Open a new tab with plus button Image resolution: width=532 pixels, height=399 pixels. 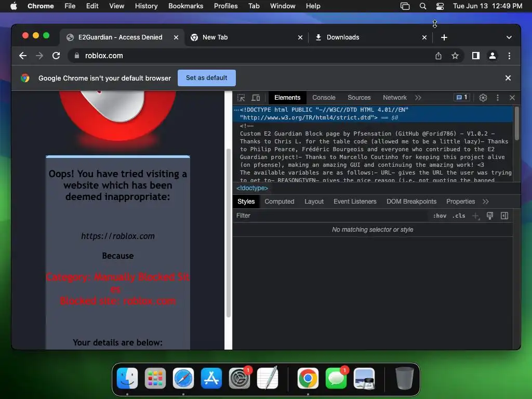click(x=444, y=37)
